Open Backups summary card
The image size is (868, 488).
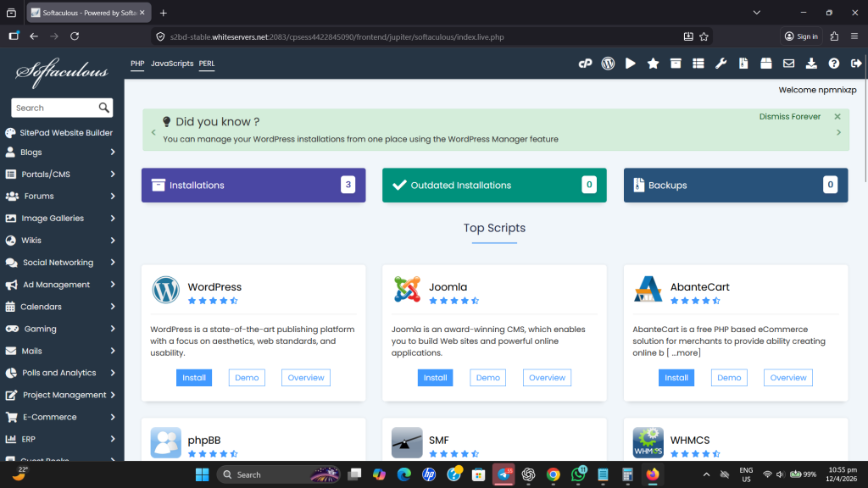point(736,186)
